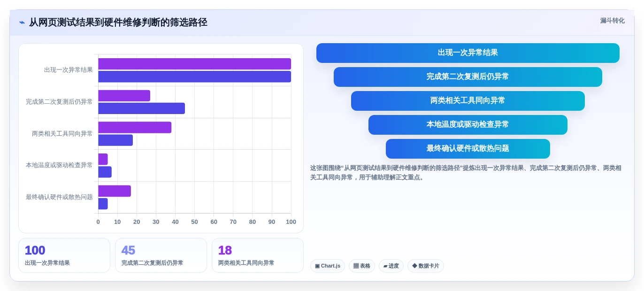This screenshot has width=644, height=291.
Task: Select the 两类相关工具同向异常 funnel stage
Action: click(468, 101)
